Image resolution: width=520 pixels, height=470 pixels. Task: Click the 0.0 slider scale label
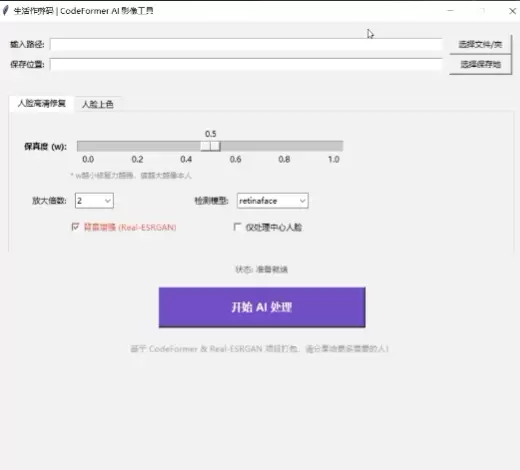88,159
